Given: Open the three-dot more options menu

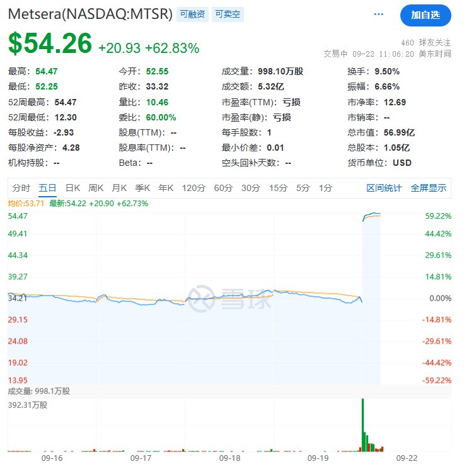Looking at the screenshot, I should 378,15.
